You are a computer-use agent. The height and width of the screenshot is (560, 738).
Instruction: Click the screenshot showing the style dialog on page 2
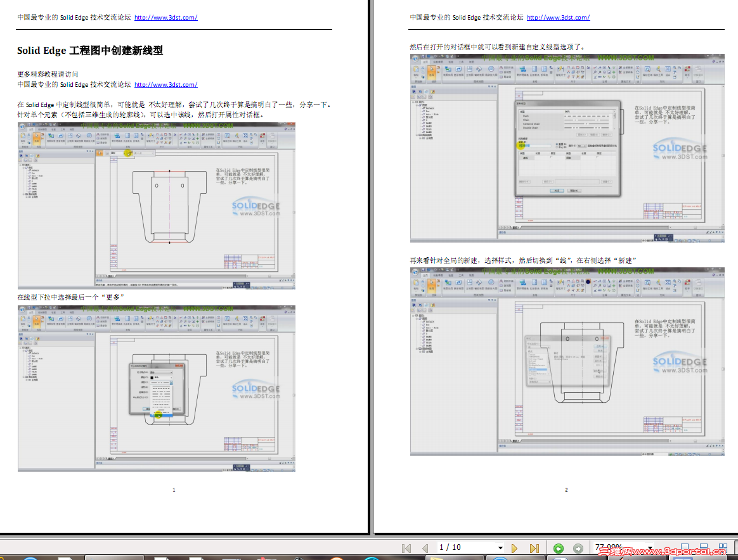tap(567, 362)
